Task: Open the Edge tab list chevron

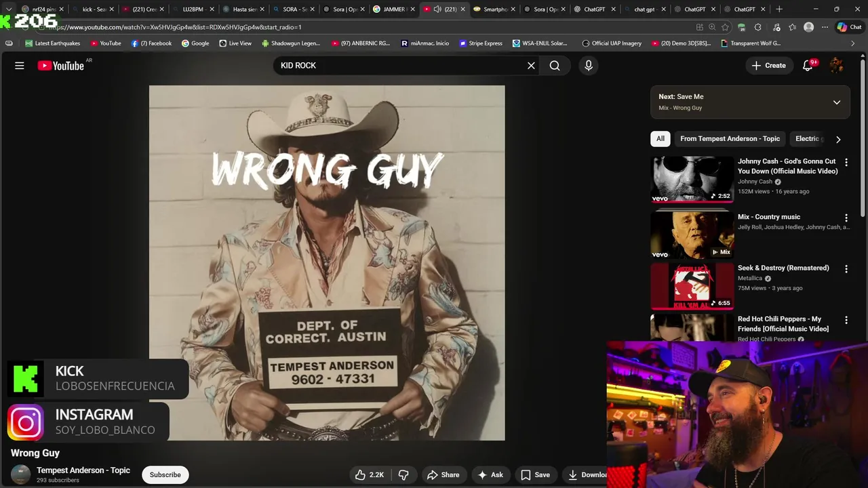Action: tap(8, 9)
